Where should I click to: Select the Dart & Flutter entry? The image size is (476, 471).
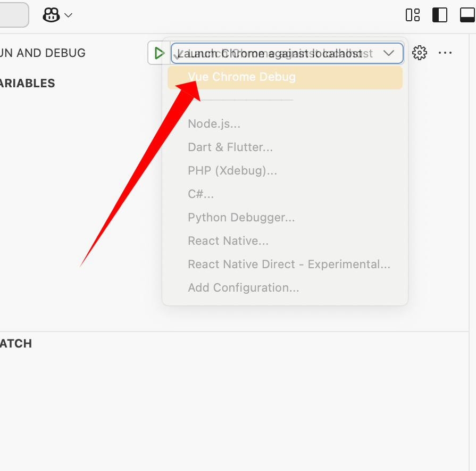230,147
